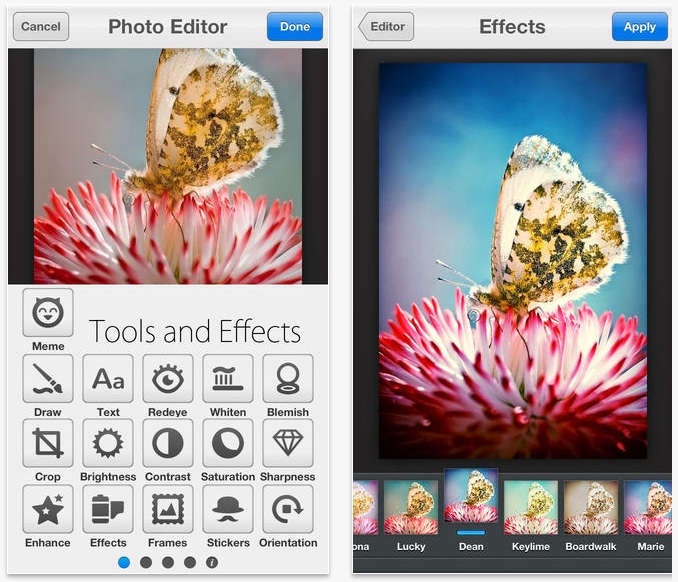Select the Draw brush tool
The width and height of the screenshot is (678, 582).
tap(48, 378)
